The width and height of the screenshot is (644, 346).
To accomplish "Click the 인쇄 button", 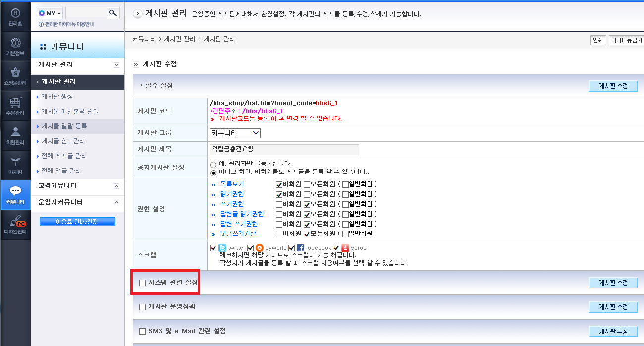I will point(598,40).
